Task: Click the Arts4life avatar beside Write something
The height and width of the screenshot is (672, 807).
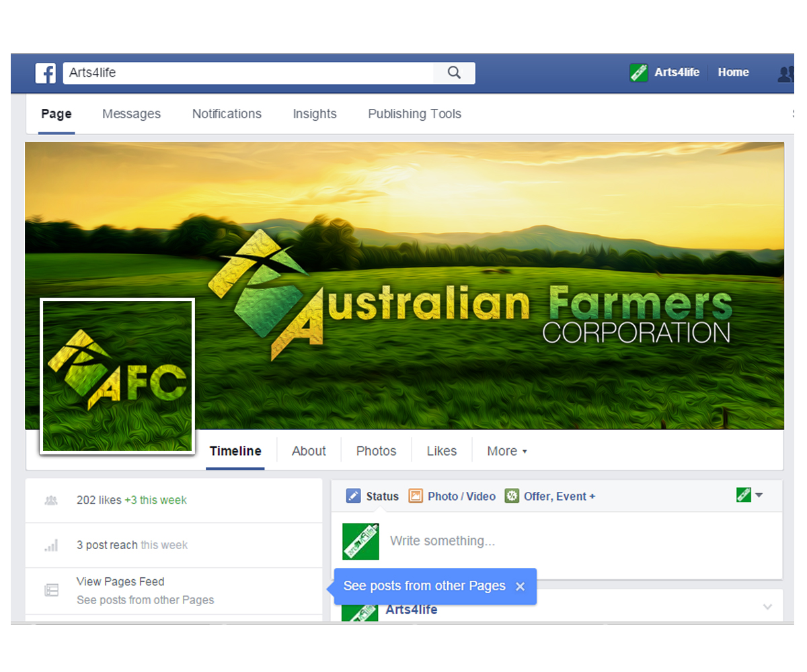Action: 360,541
